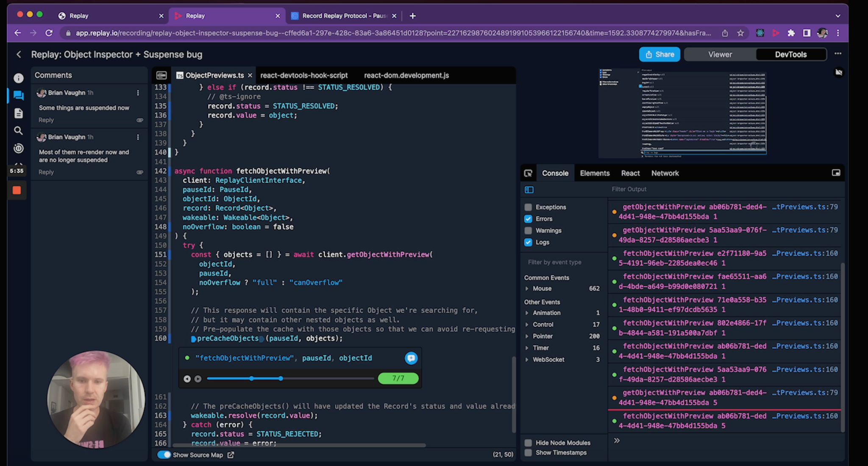The image size is (868, 466).
Task: Add a comment on the print statement
Action: coord(411,358)
